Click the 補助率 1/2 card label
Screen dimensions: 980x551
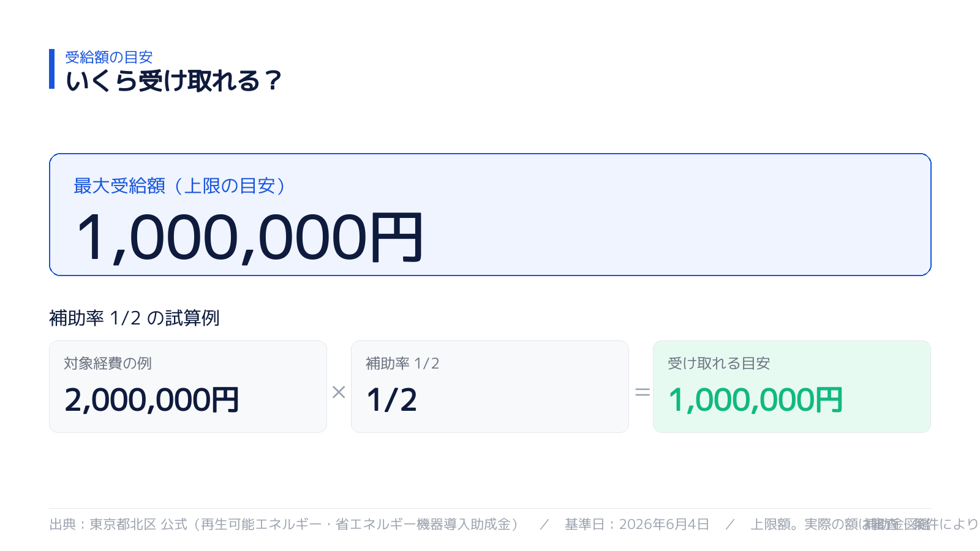pos(402,363)
